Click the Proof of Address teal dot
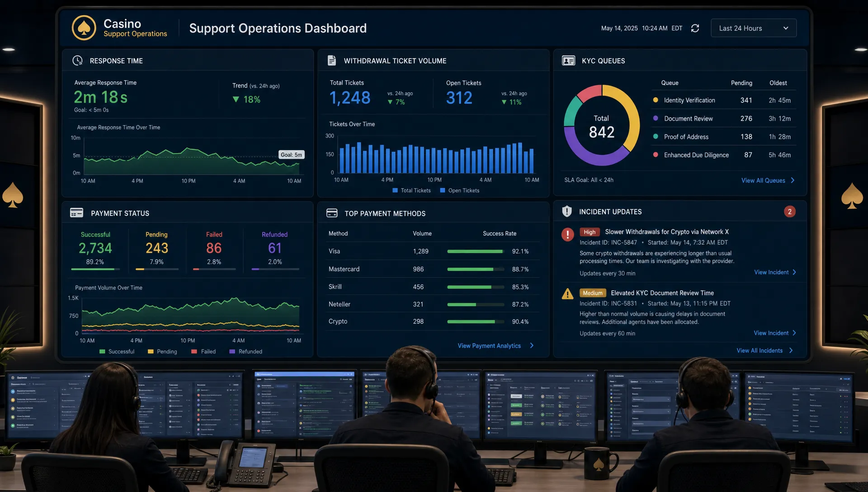This screenshot has width=868, height=492. (x=656, y=136)
